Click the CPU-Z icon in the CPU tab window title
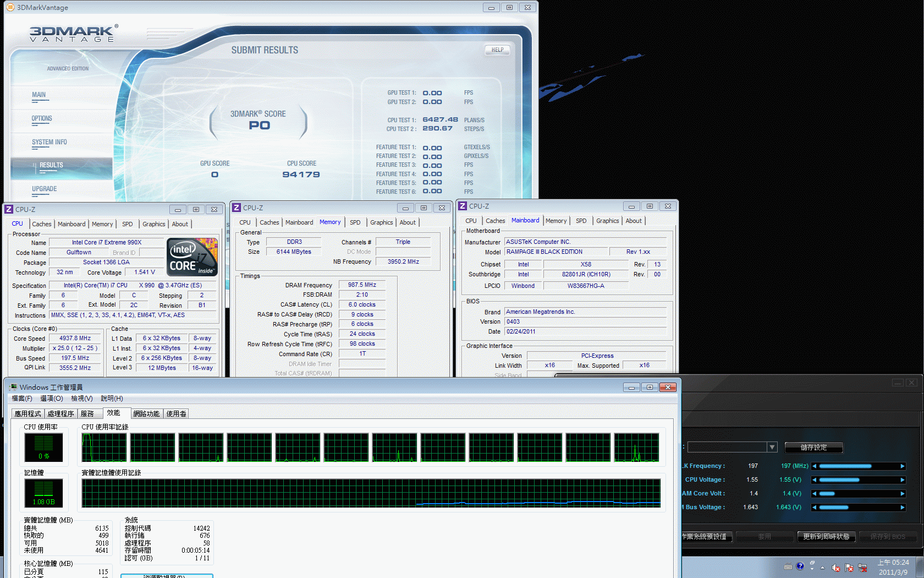 click(x=9, y=209)
